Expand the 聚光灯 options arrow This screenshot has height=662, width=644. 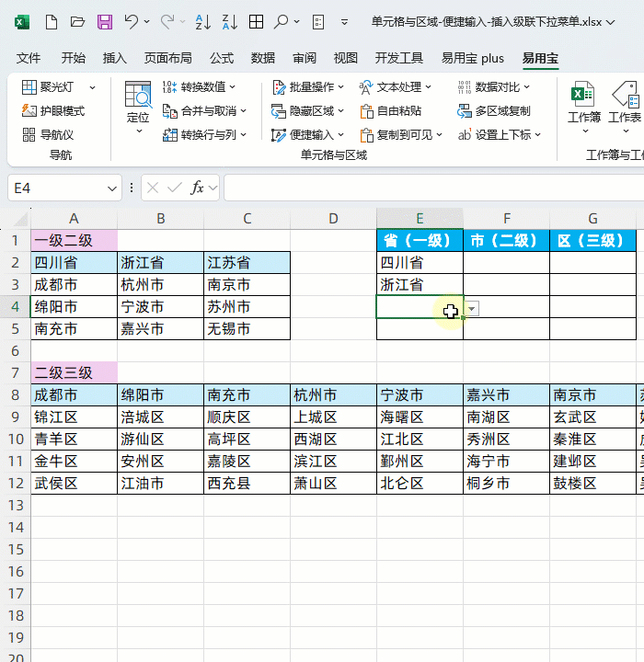[x=92, y=87]
